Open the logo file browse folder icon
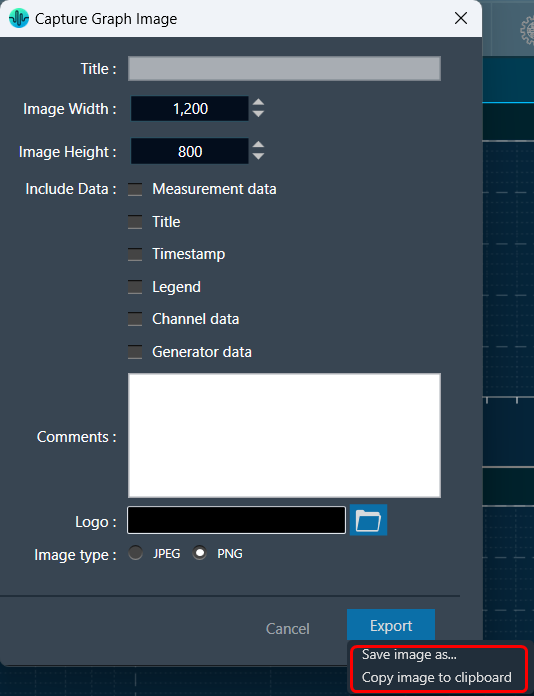 (x=368, y=520)
